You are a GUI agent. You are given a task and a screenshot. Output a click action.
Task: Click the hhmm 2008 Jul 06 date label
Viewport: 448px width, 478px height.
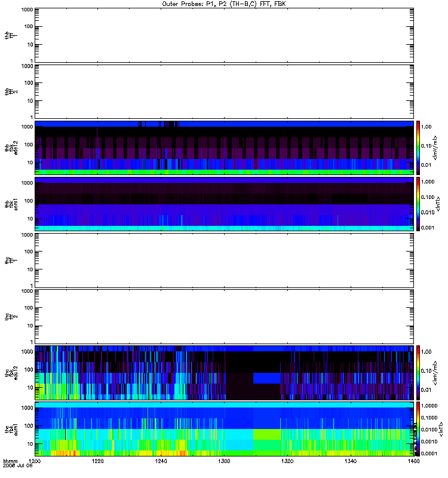point(18,464)
